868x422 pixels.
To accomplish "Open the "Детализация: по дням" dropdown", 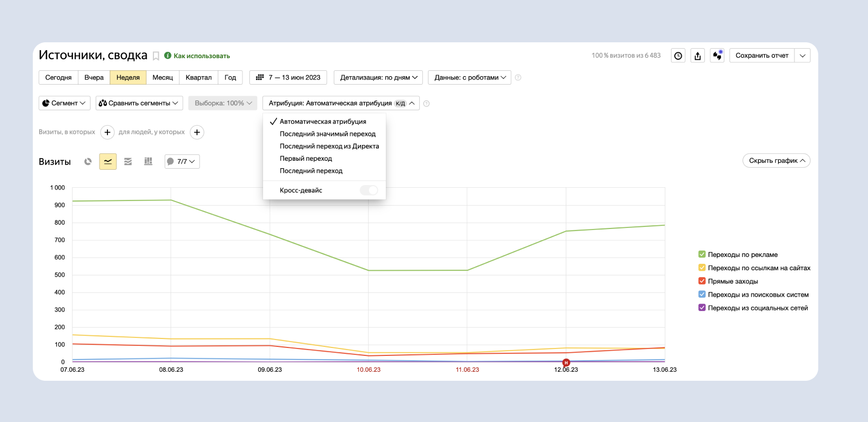I will click(x=378, y=78).
